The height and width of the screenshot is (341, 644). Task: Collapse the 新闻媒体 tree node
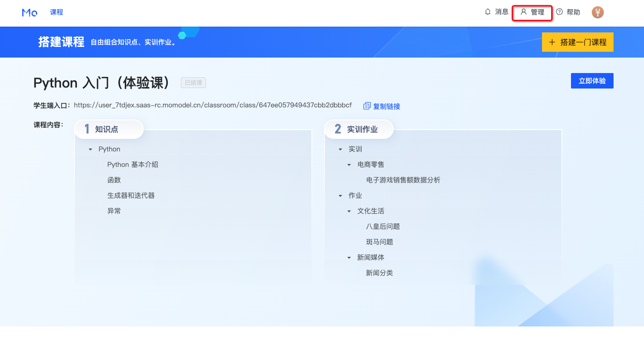coord(349,258)
